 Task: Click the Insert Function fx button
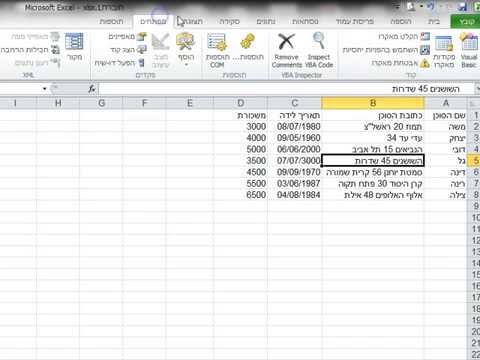coord(92,89)
